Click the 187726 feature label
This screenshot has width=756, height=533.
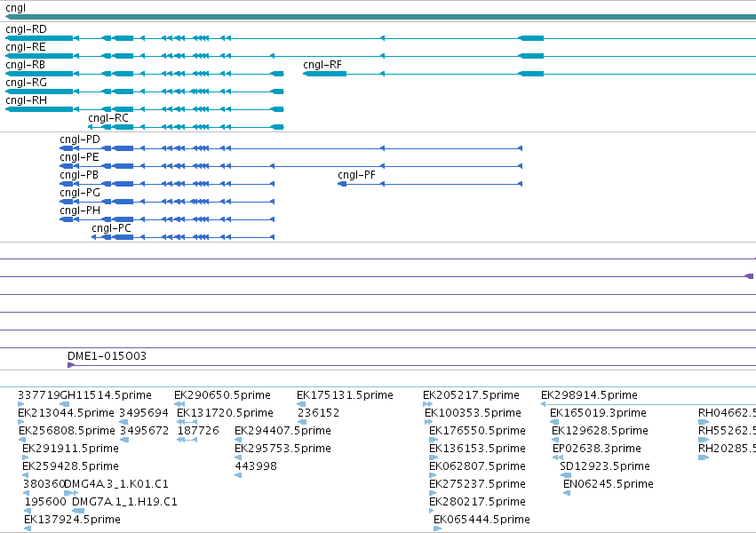point(198,431)
